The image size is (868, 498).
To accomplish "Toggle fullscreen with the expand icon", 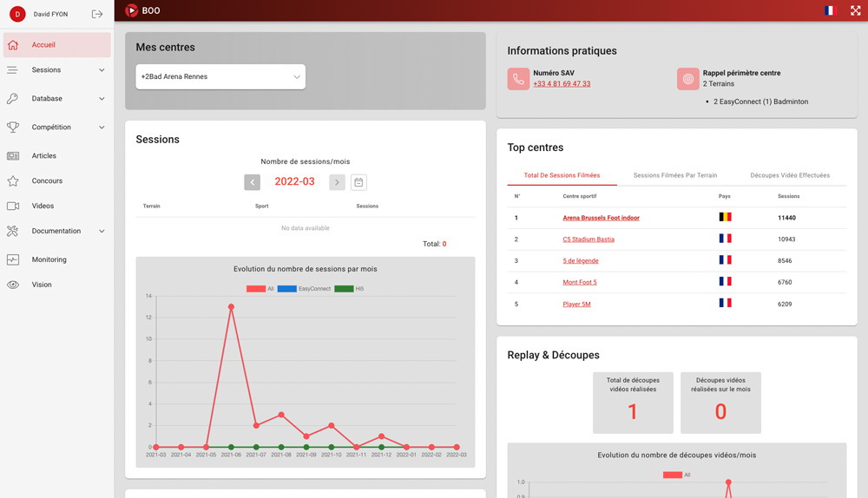I will [855, 10].
